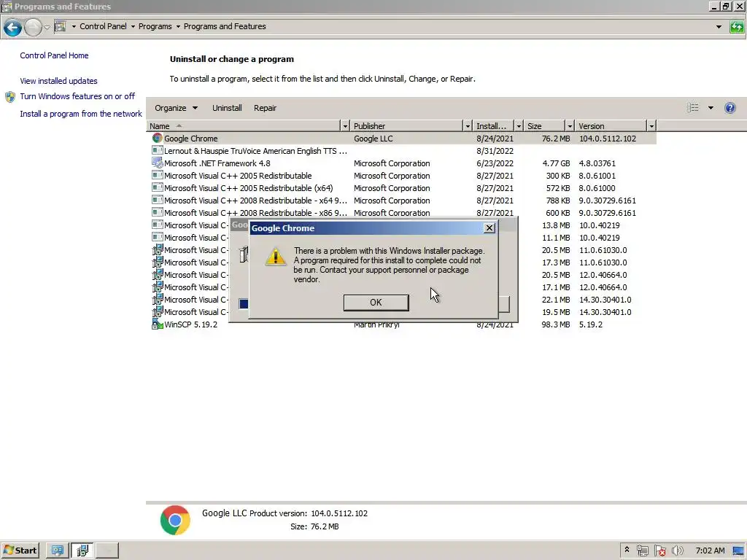Click the warning triangle icon in dialog
747x560 pixels.
click(x=275, y=256)
